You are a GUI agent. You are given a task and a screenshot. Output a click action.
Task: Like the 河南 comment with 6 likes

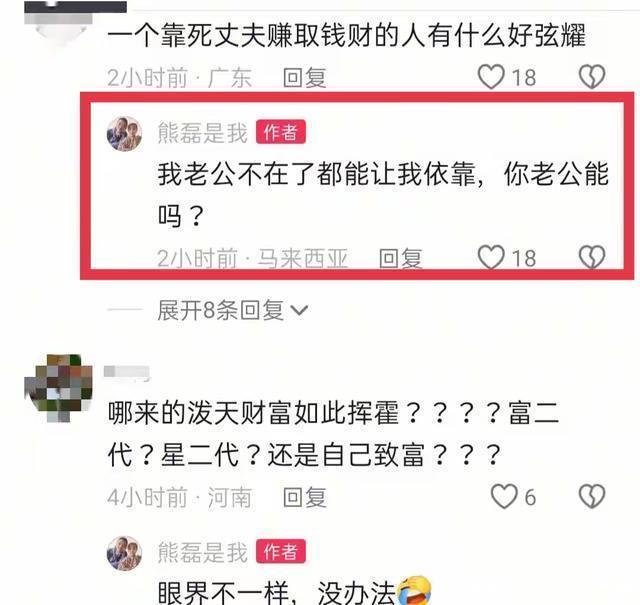504,496
